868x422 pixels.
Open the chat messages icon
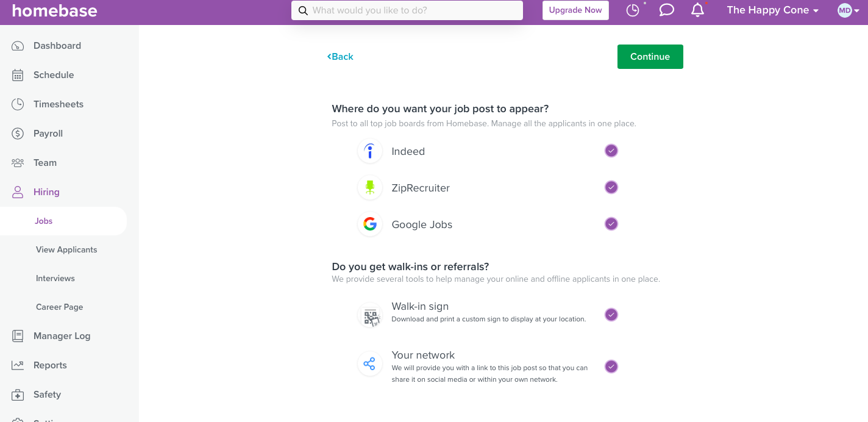tap(667, 10)
